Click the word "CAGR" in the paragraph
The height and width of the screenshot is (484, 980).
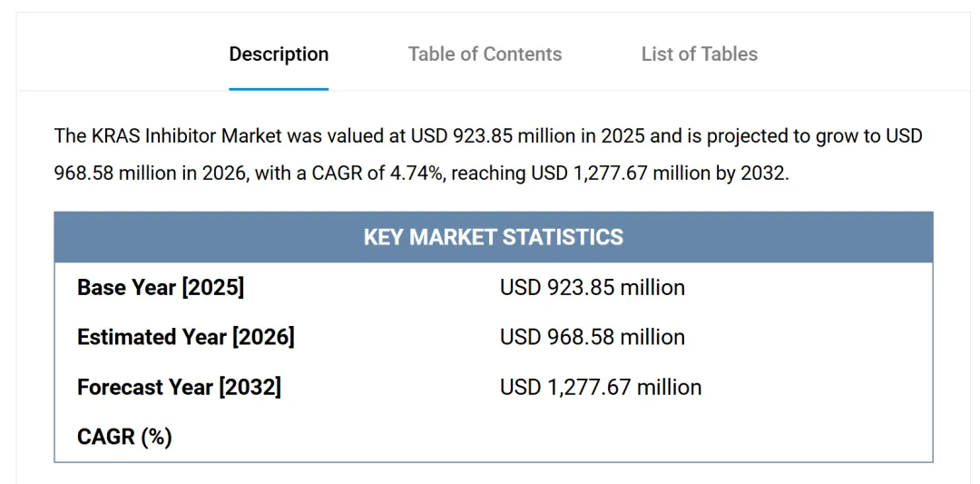click(x=337, y=173)
